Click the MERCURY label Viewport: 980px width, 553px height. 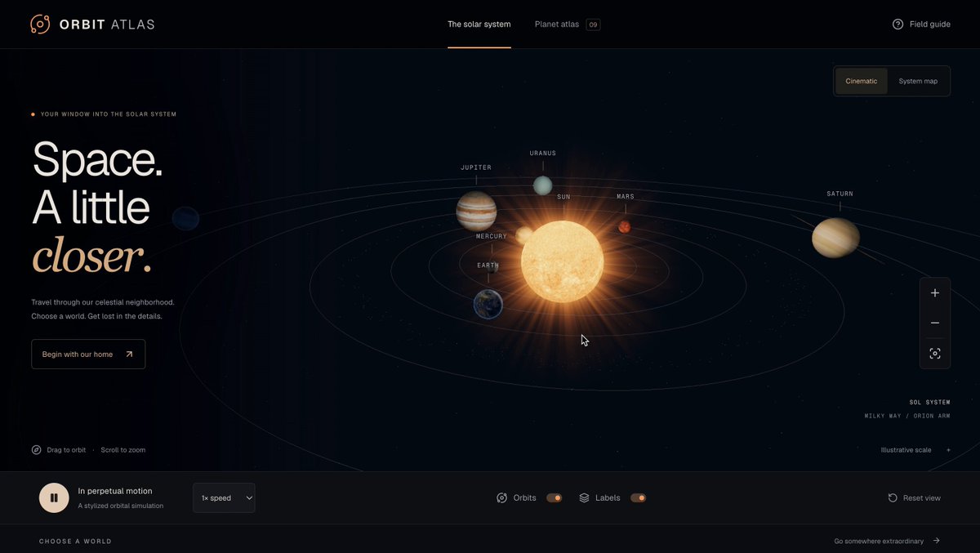tap(492, 236)
